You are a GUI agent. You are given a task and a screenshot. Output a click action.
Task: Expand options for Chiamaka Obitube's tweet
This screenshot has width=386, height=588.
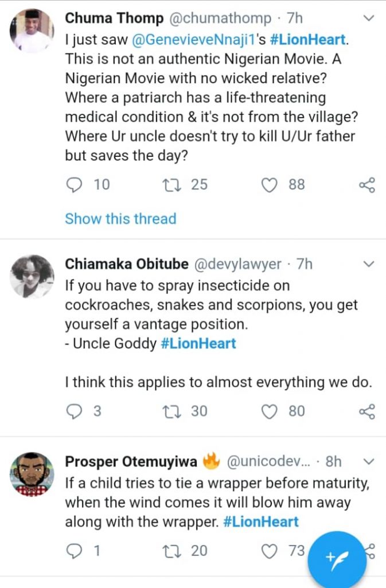point(369,264)
